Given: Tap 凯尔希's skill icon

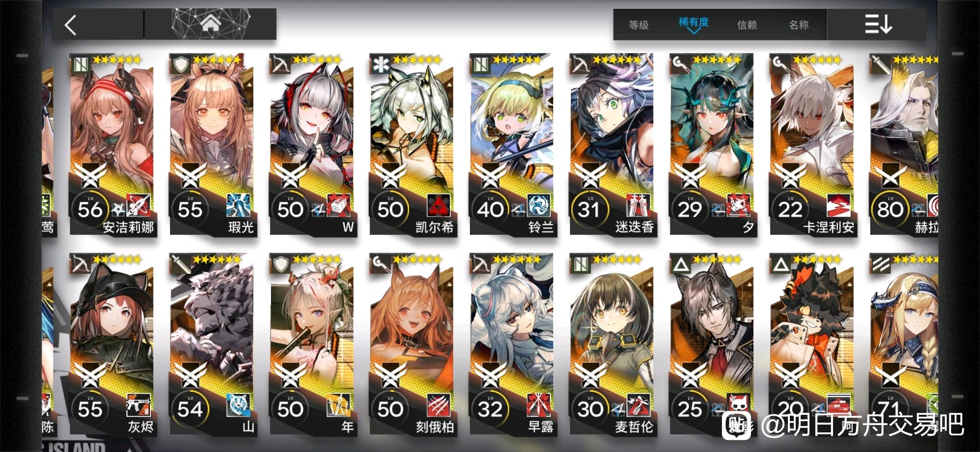Looking at the screenshot, I should tap(439, 206).
